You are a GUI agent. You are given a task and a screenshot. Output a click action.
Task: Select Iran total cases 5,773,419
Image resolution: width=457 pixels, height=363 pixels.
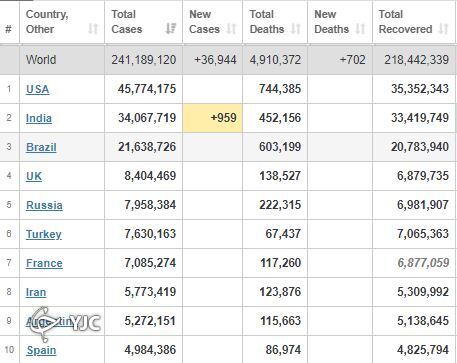pos(150,292)
